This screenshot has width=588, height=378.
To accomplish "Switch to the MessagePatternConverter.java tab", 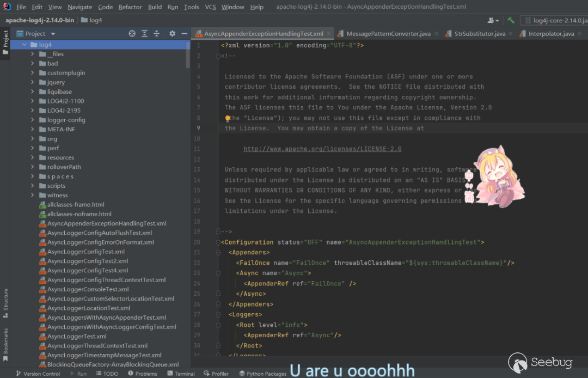I will [x=388, y=34].
